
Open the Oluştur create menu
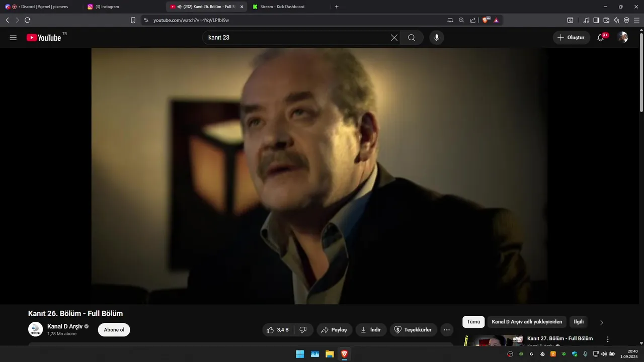[x=572, y=38]
